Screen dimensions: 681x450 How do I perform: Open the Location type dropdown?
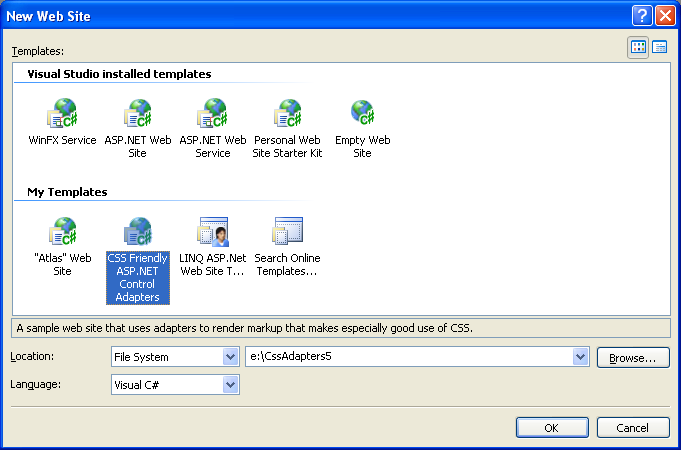231,357
